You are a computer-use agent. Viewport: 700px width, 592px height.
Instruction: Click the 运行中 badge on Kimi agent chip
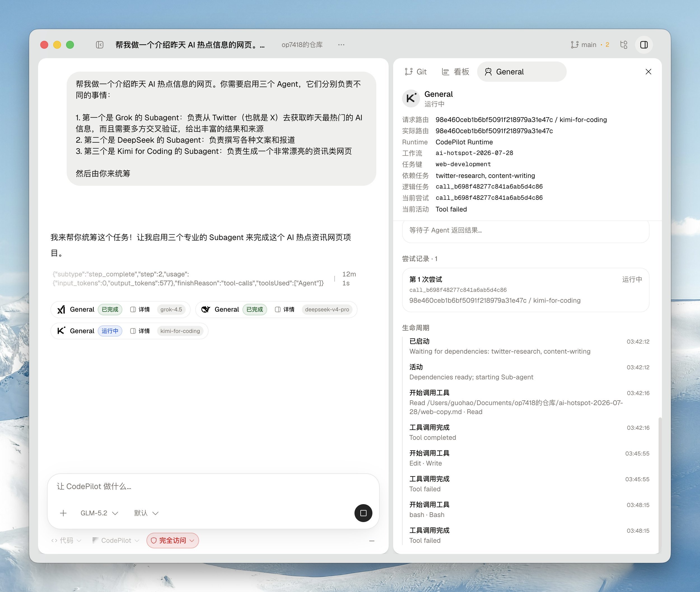(x=110, y=331)
